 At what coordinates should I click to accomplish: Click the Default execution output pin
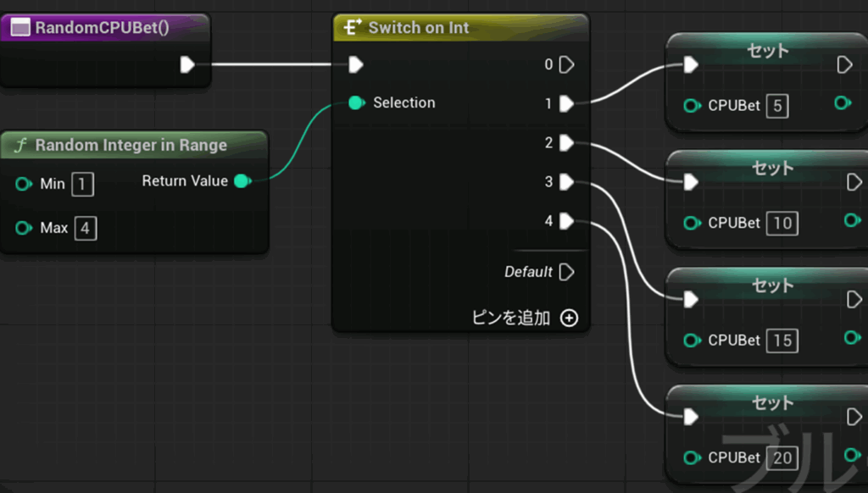pos(567,272)
